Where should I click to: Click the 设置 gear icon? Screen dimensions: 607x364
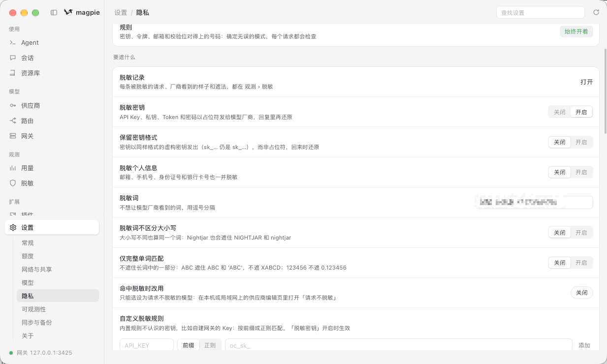pyautogui.click(x=13, y=228)
